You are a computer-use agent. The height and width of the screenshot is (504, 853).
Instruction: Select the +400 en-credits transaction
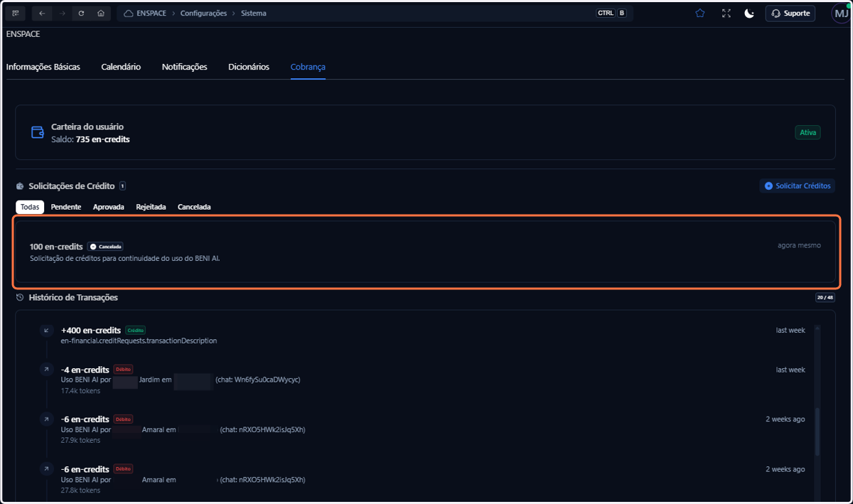91,331
